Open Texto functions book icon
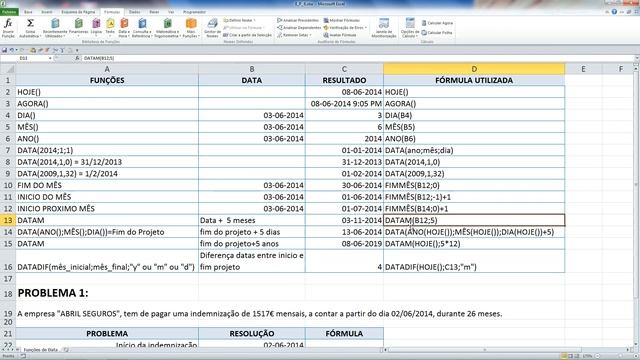 point(110,28)
